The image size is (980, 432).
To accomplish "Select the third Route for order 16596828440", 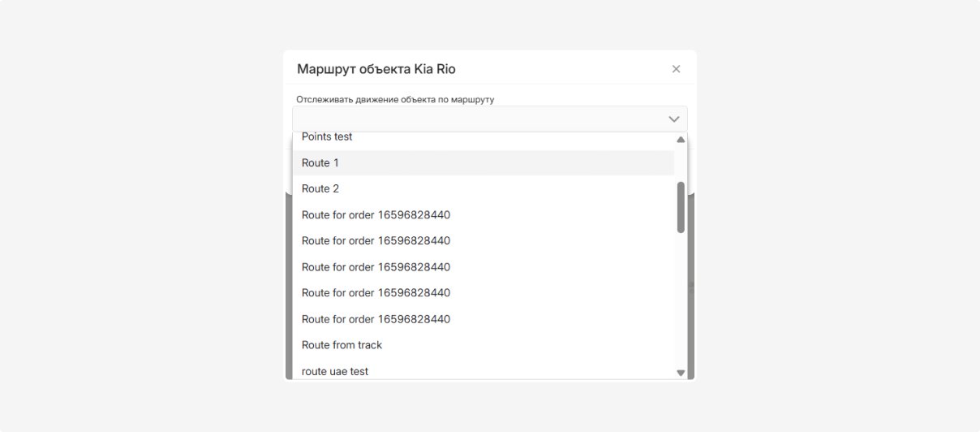I will click(x=376, y=267).
